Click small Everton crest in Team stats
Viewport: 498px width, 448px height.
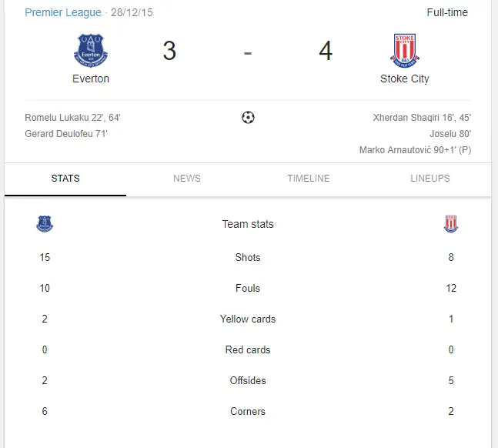(x=45, y=224)
